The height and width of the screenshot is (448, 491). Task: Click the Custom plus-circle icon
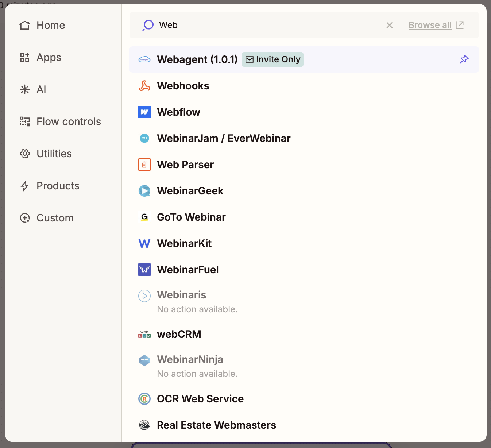pyautogui.click(x=25, y=218)
